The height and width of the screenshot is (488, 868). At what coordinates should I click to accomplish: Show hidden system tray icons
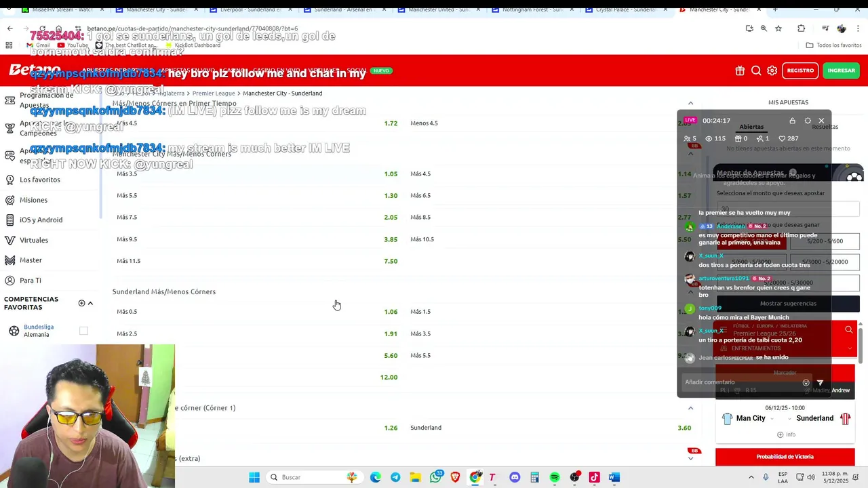[751, 477]
